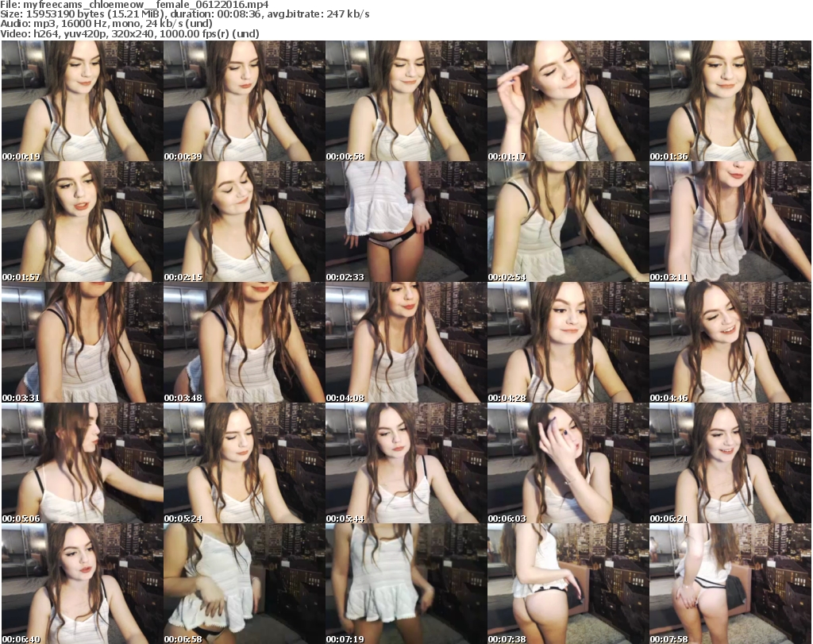Select the thumbnail stamped 00:02:54

click(568, 222)
